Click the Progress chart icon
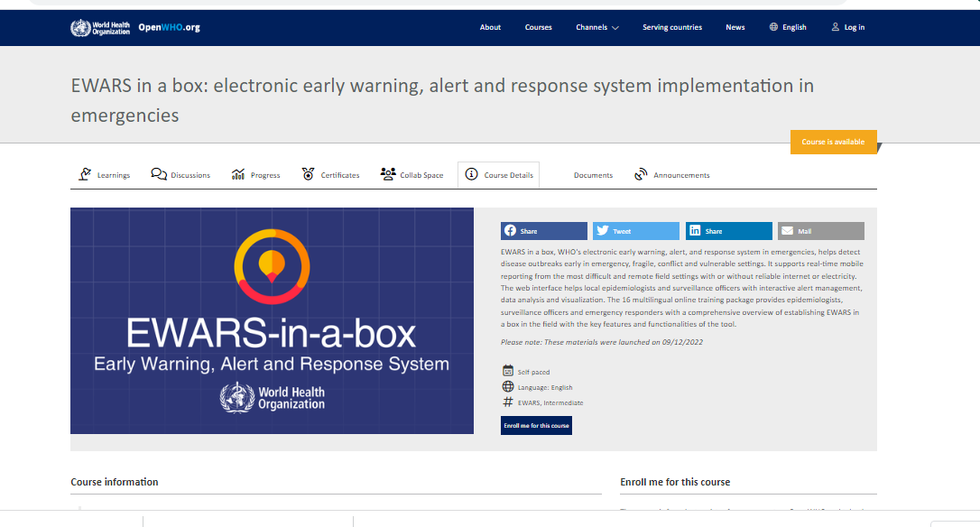 point(238,174)
